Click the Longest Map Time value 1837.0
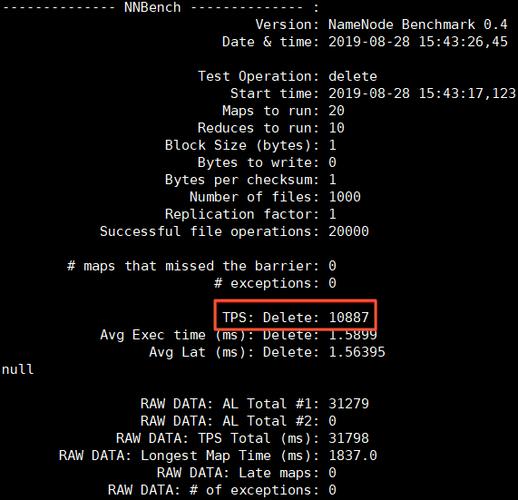The height and width of the screenshot is (500, 518). [x=353, y=455]
